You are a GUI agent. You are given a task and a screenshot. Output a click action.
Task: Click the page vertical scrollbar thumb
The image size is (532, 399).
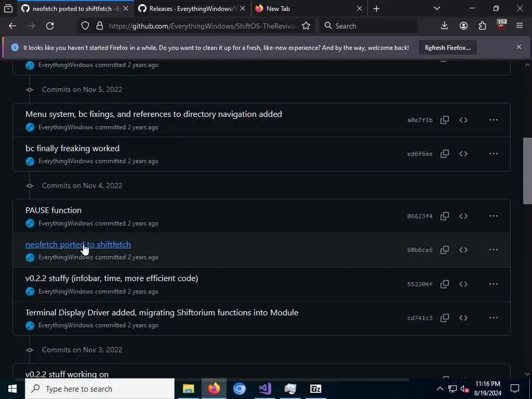click(x=527, y=171)
